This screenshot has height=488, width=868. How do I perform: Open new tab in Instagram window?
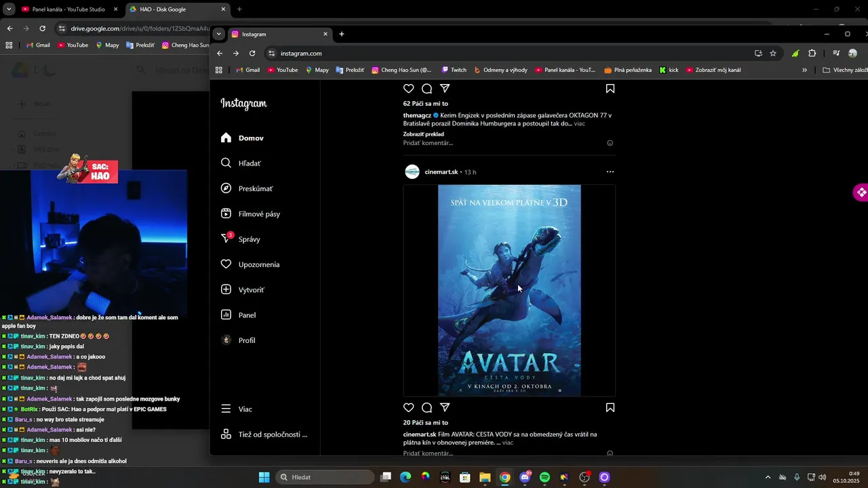point(342,34)
